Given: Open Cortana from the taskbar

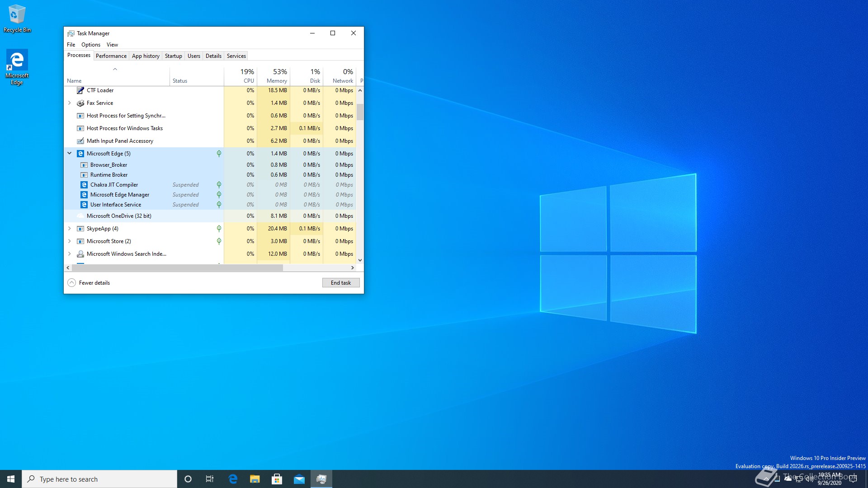Looking at the screenshot, I should [x=188, y=479].
